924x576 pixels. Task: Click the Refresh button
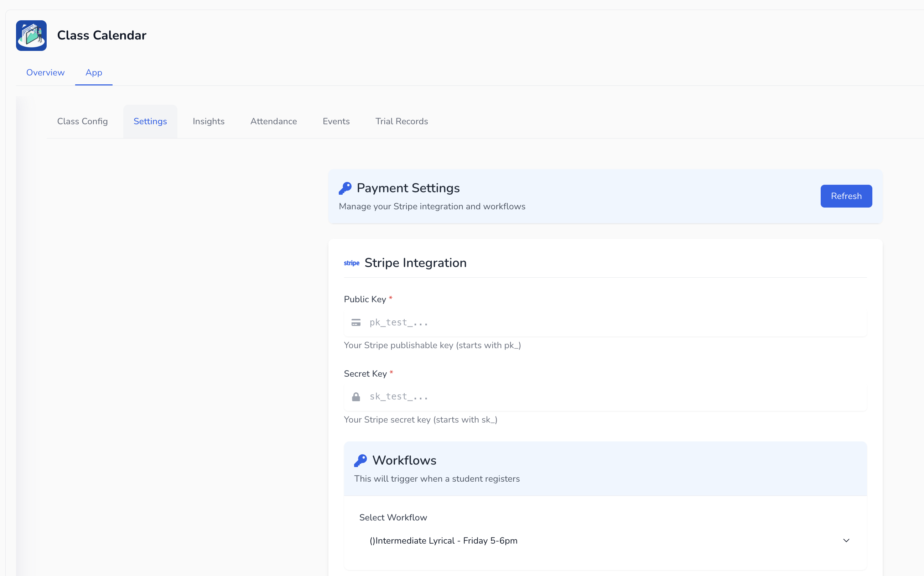[846, 196]
